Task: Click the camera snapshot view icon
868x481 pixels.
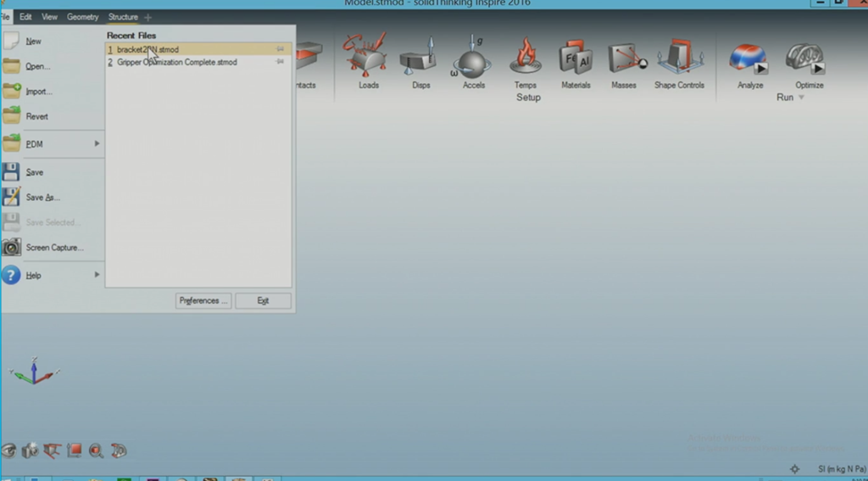Action: (30, 450)
